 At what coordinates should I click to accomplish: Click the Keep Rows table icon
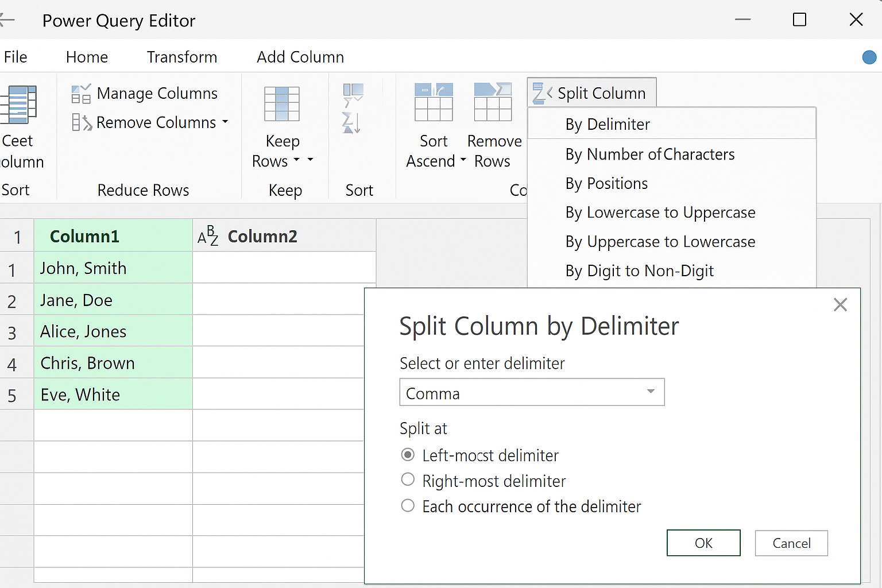[x=282, y=104]
